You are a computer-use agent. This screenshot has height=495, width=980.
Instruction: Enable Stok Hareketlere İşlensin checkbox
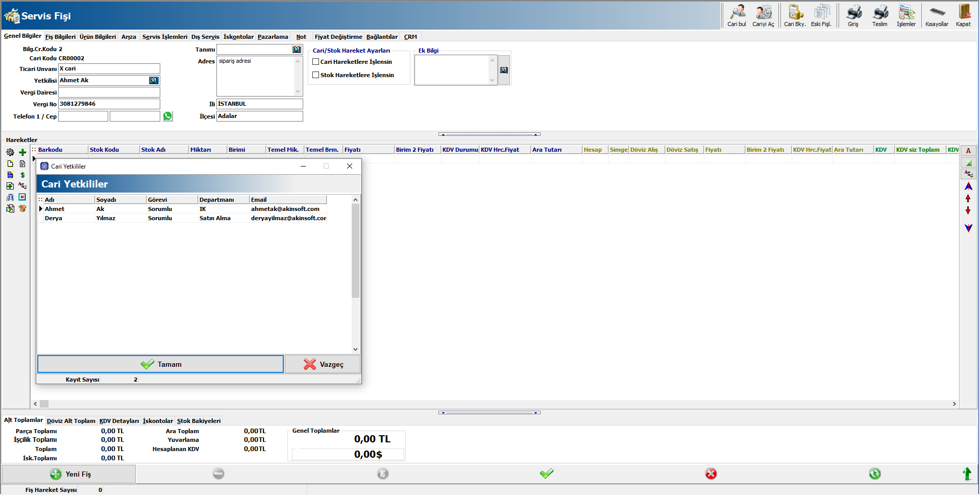click(x=316, y=75)
